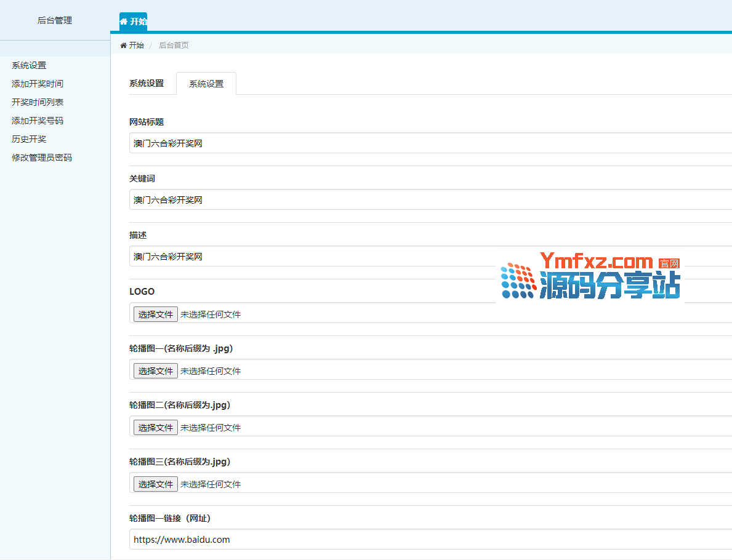Click into the 关键词 input field
Viewport: 732px width, 560px height.
pos(430,200)
